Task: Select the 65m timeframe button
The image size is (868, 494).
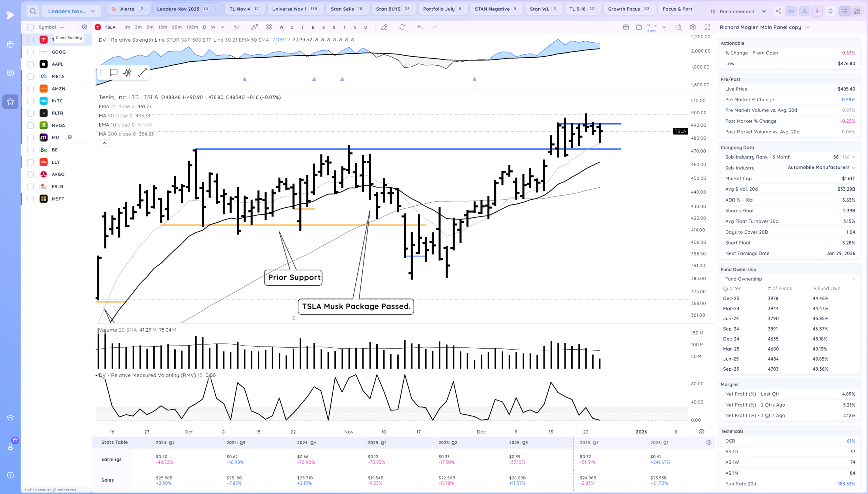Action: coord(177,27)
